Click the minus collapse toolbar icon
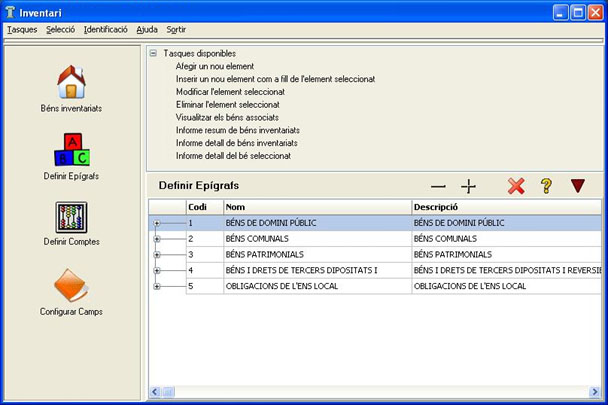 438,186
